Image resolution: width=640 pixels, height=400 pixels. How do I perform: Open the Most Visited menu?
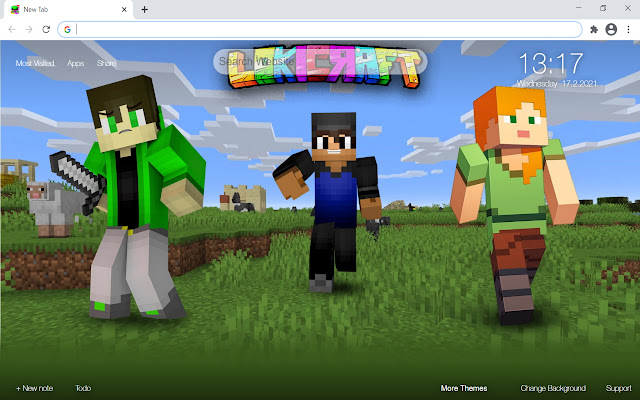(35, 63)
